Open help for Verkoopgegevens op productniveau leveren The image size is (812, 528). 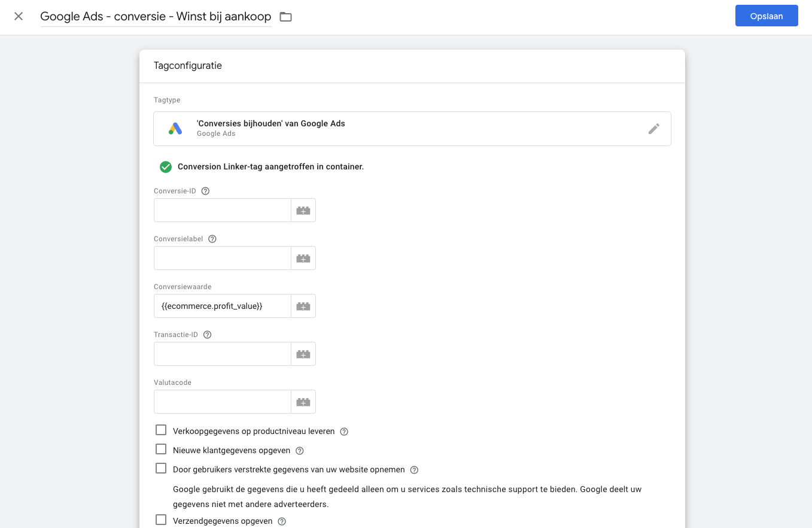pos(344,432)
